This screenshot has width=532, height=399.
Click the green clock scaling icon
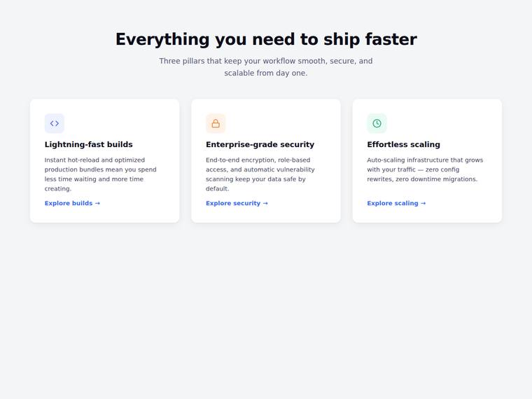[377, 123]
